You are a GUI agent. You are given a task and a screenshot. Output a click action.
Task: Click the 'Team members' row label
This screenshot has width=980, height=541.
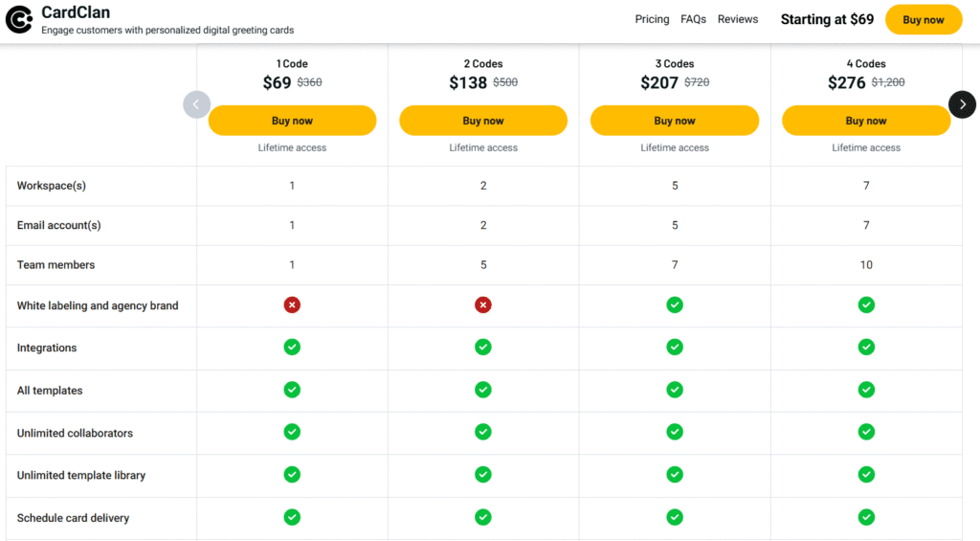click(56, 264)
